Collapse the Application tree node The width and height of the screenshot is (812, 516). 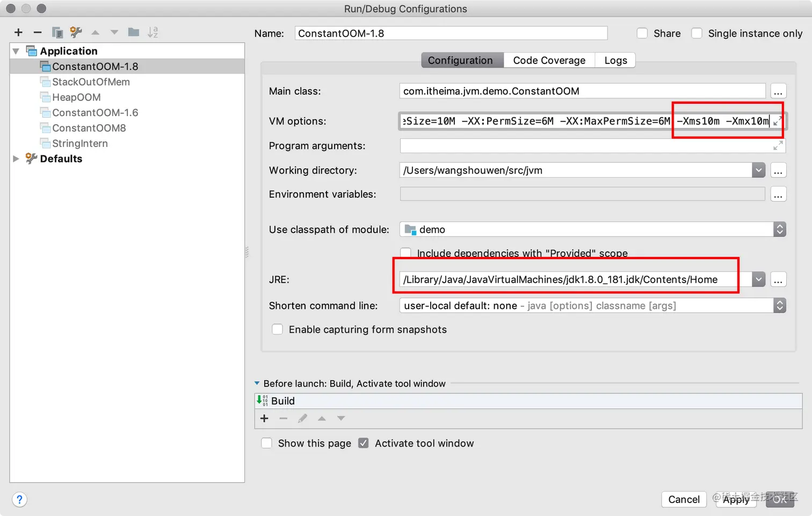(16, 51)
